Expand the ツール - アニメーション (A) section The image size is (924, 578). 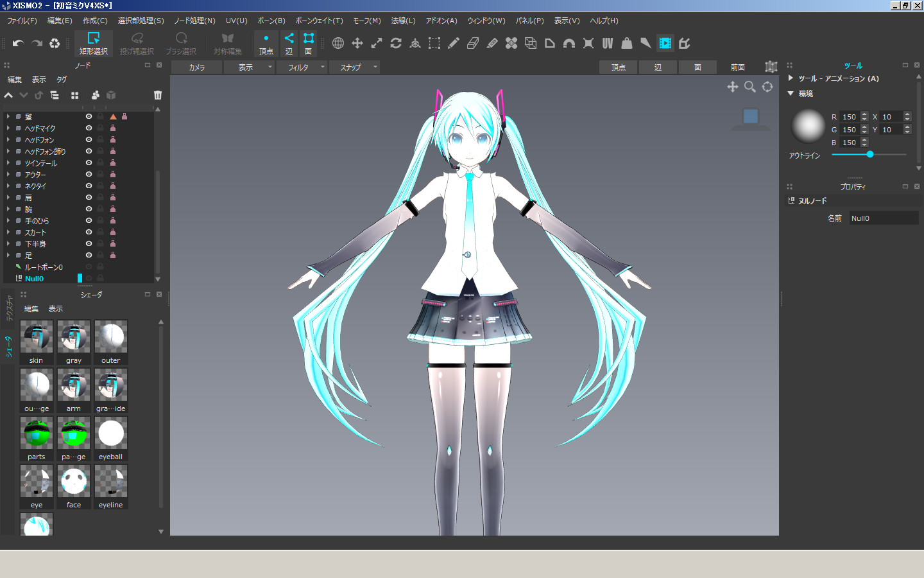791,78
